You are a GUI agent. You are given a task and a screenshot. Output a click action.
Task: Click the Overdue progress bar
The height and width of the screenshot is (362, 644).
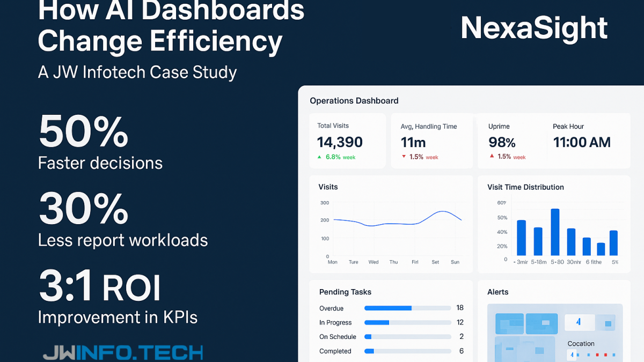click(x=407, y=308)
